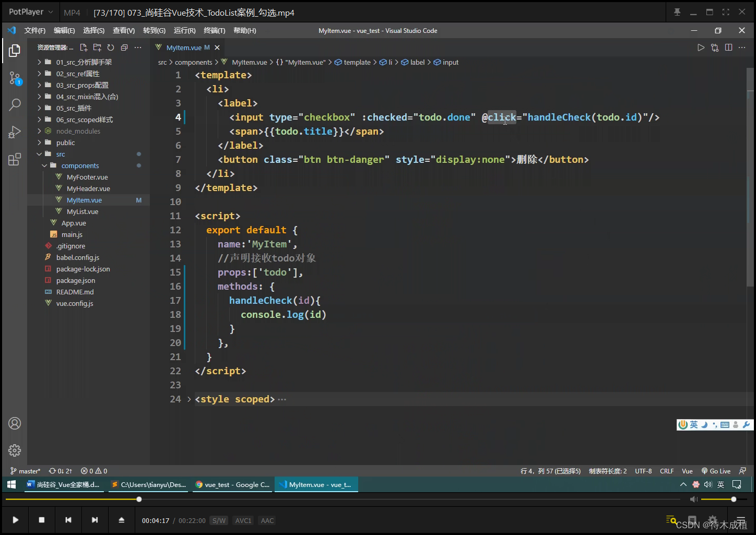
Task: Unfold the style scoped block
Action: click(x=189, y=399)
